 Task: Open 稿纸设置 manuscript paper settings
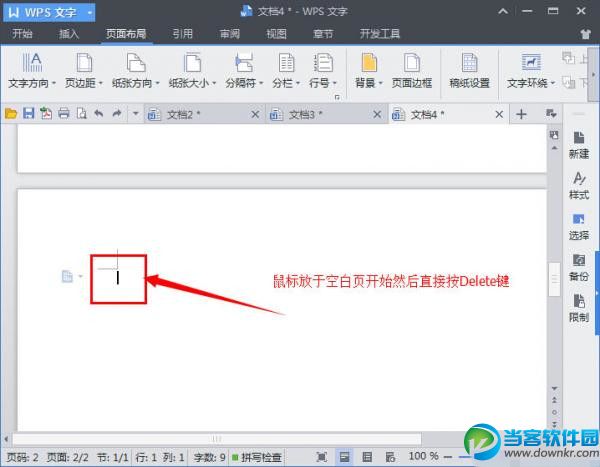click(x=470, y=71)
